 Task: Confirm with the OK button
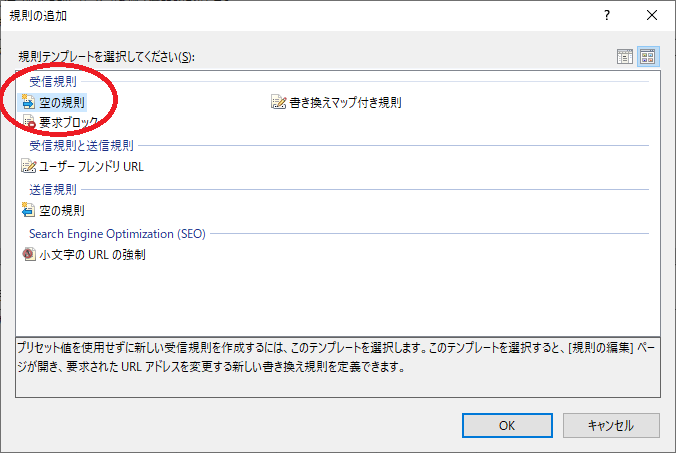coord(507,425)
